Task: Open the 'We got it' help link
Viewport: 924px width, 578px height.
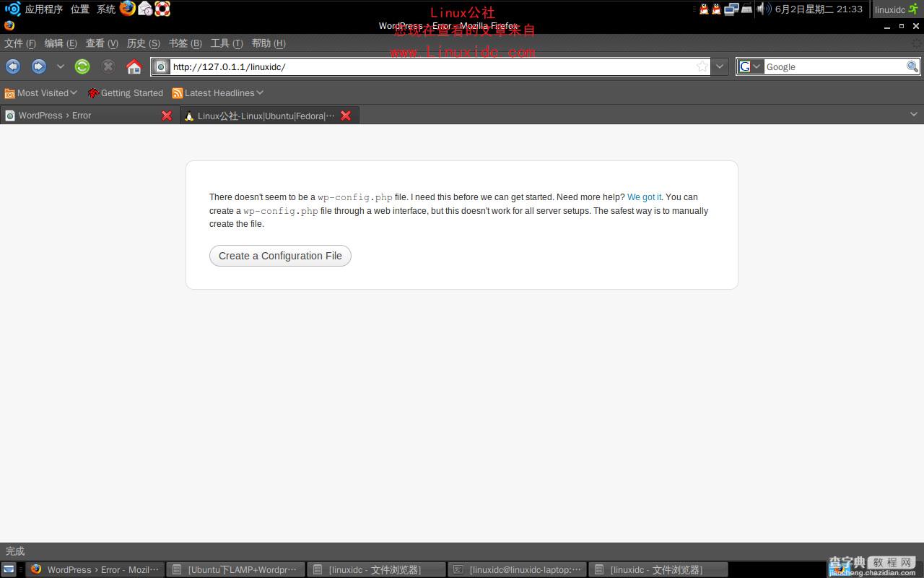Action: [x=644, y=197]
